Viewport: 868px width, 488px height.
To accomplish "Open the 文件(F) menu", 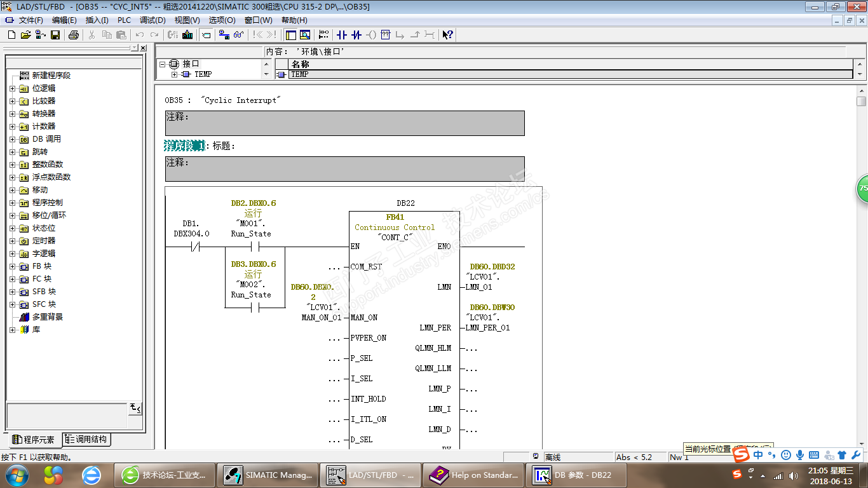I will point(30,20).
